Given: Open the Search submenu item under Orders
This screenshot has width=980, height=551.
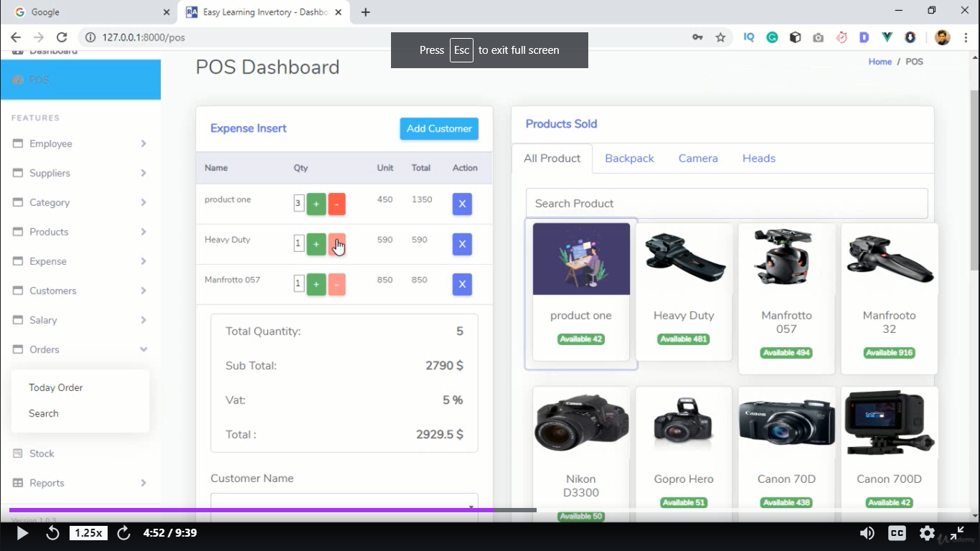Looking at the screenshot, I should (x=44, y=413).
